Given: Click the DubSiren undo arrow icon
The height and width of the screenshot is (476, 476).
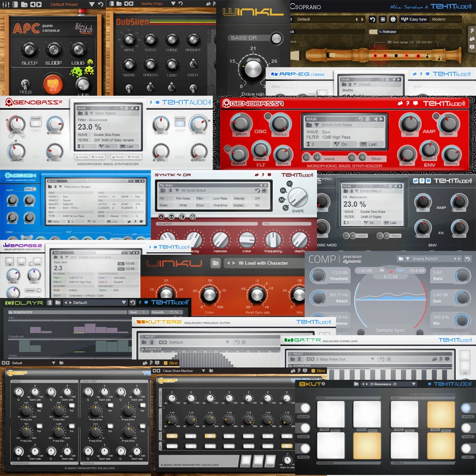Looking at the screenshot, I should pos(180,4).
